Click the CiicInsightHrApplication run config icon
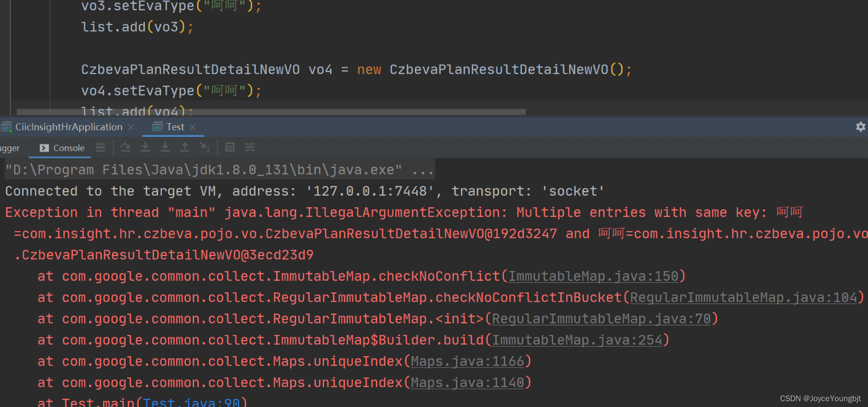The image size is (868, 407). (6, 127)
